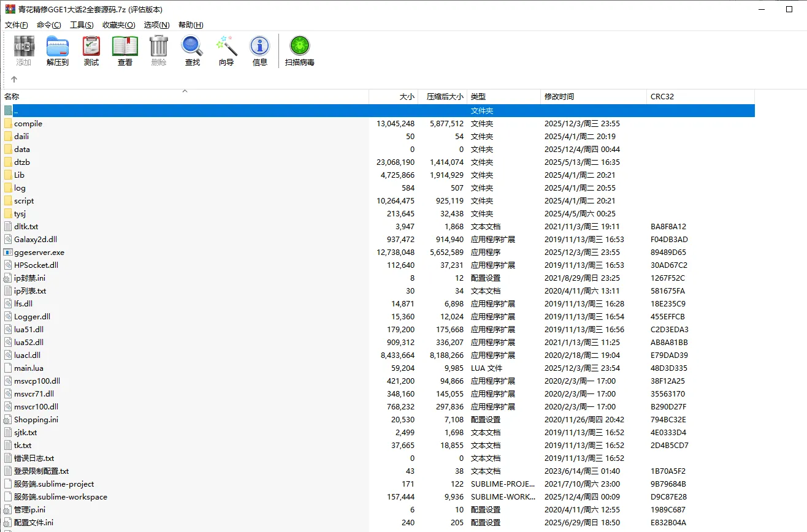
Task: Select the data folder name
Action: [22, 149]
